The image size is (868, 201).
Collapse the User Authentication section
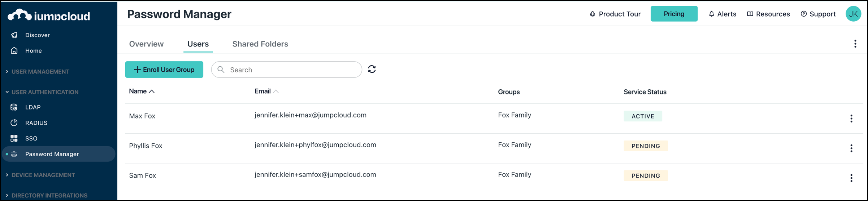pos(45,92)
